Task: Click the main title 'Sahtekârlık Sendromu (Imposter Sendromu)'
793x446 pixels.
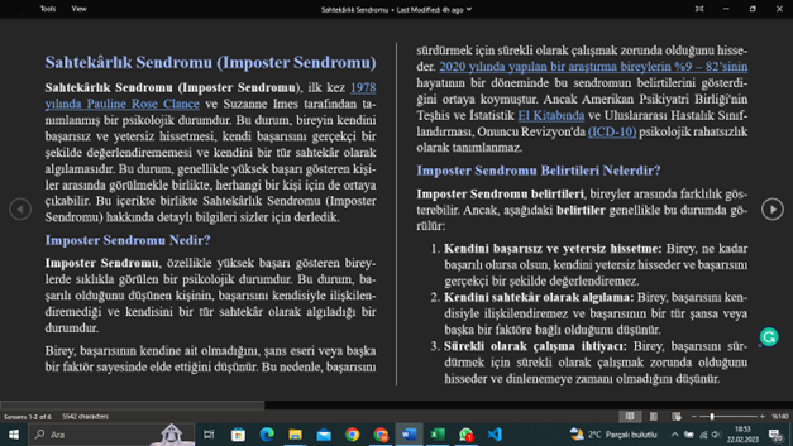Action: pos(211,62)
